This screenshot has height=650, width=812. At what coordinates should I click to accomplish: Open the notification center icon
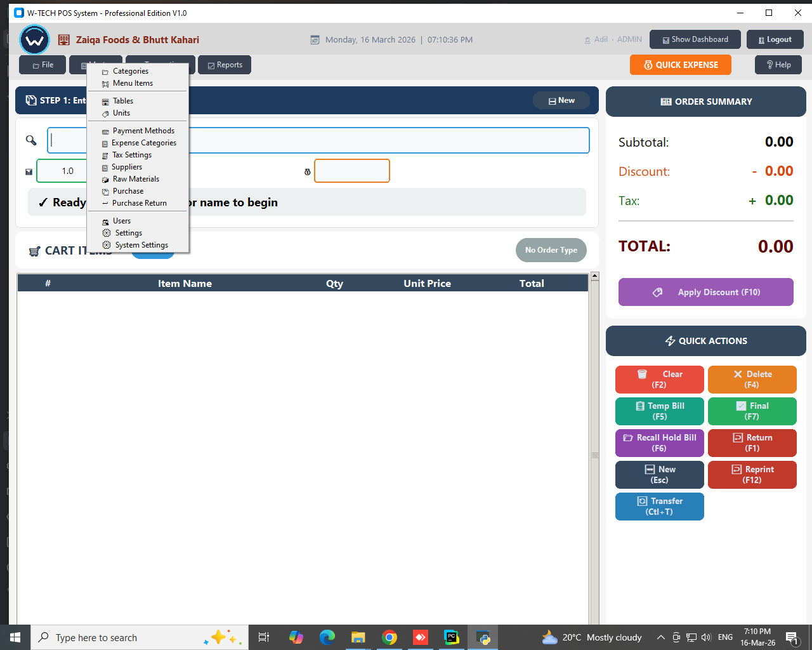pos(792,637)
